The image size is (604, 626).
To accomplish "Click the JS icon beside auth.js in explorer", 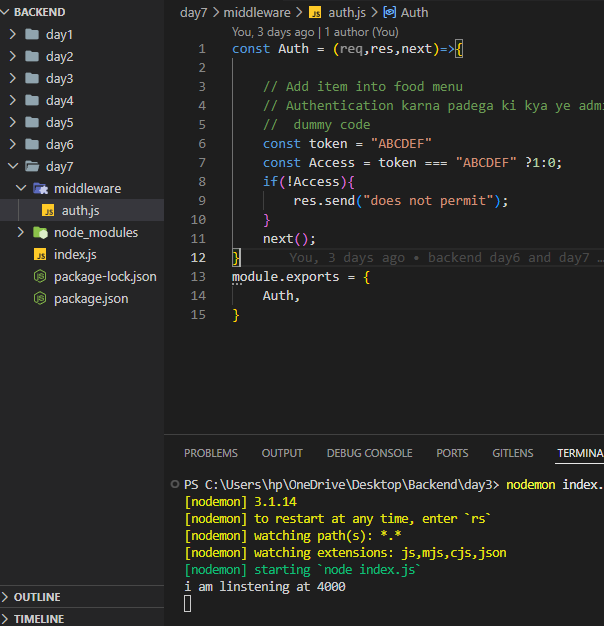I will tap(48, 210).
